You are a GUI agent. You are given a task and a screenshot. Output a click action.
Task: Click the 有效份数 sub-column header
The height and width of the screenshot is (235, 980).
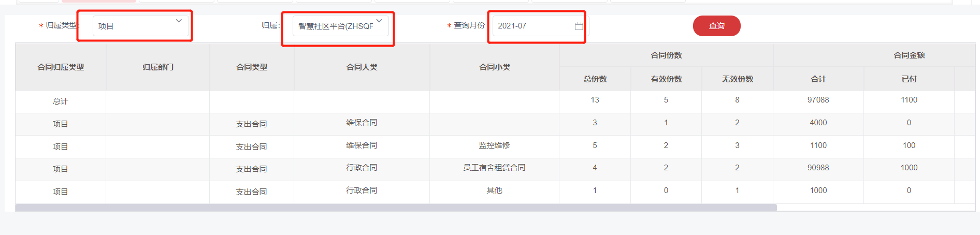pyautogui.click(x=666, y=79)
